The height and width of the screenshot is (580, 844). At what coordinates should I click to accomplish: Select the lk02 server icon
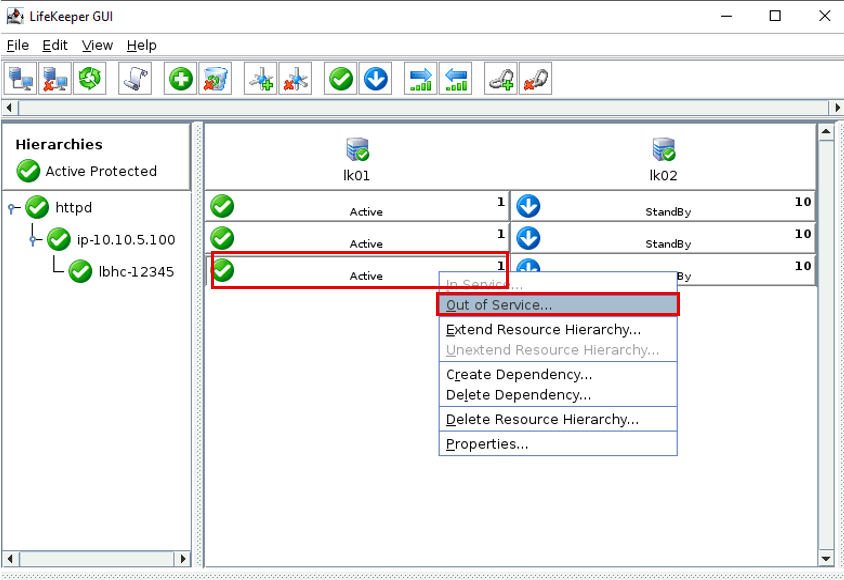coord(664,150)
